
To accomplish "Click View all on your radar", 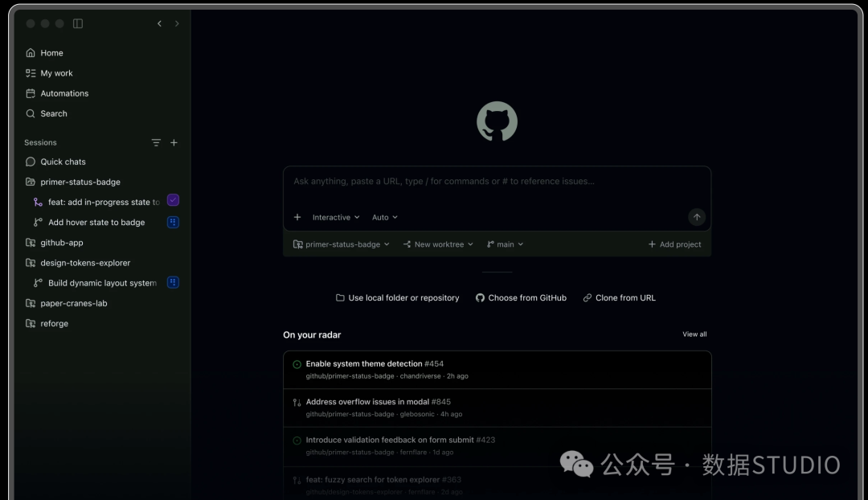I will coord(694,334).
